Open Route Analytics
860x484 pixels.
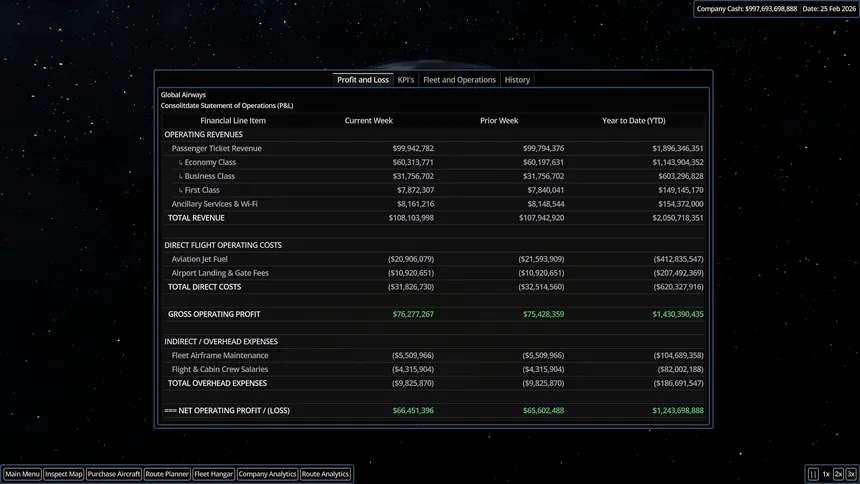325,474
